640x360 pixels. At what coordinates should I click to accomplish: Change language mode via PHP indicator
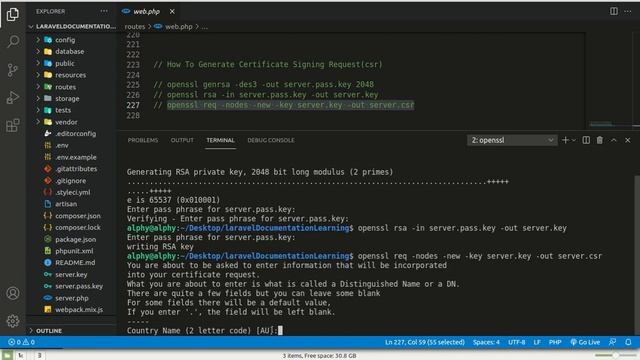click(555, 342)
